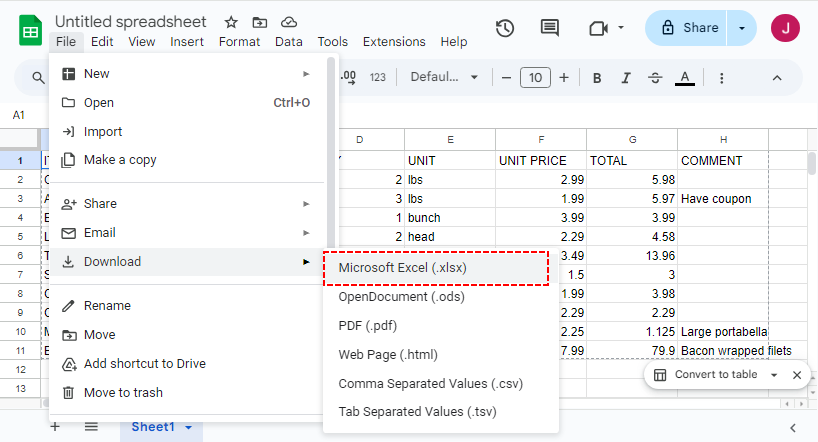This screenshot has width=818, height=442.
Task: Download as Web Page (.html)
Action: (x=441, y=355)
